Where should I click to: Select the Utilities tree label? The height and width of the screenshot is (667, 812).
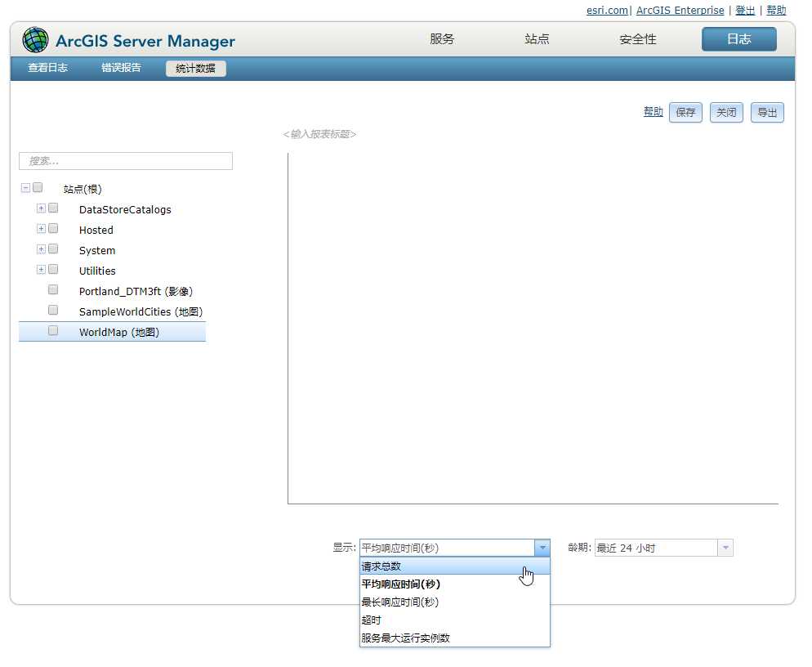tap(97, 271)
